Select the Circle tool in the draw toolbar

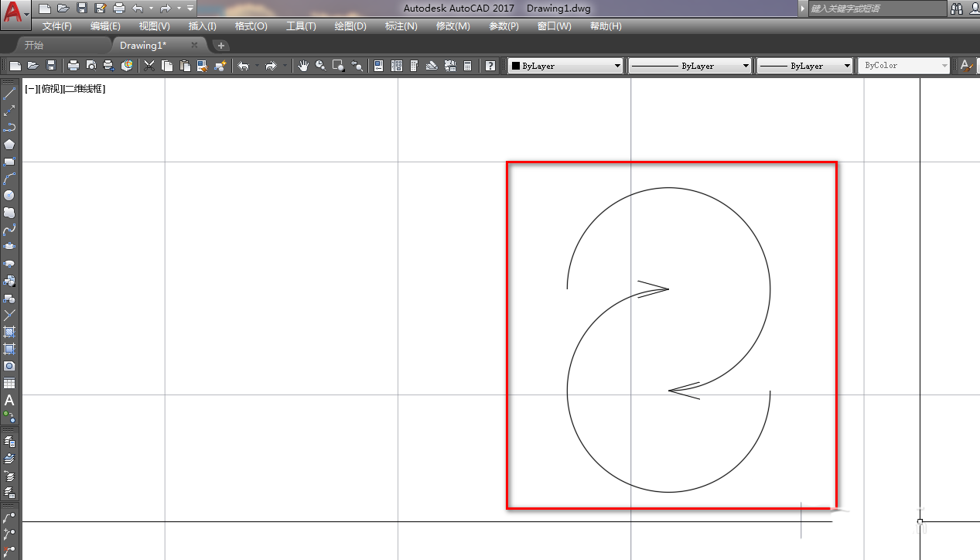9,196
